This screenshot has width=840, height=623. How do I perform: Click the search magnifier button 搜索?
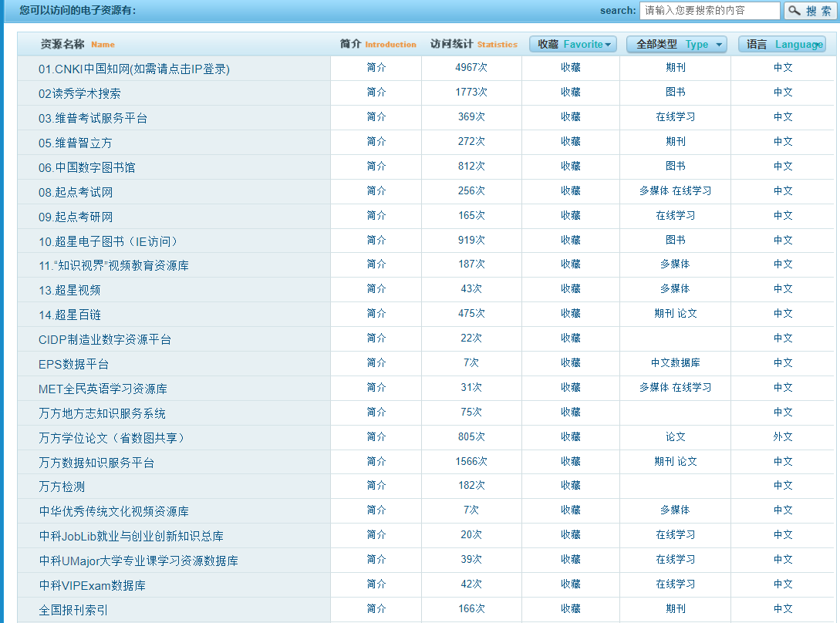(811, 11)
